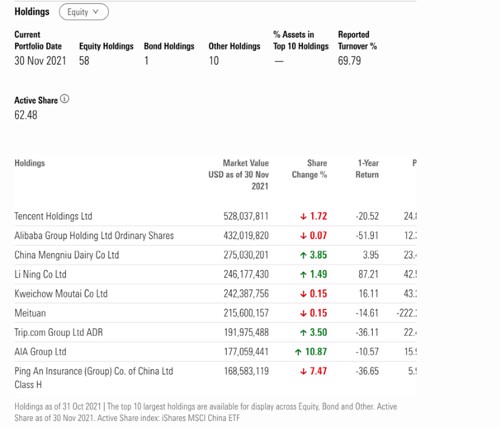Select Li Ning market value 246,177,430
Image resolution: width=500 pixels, height=427 pixels.
click(x=246, y=274)
